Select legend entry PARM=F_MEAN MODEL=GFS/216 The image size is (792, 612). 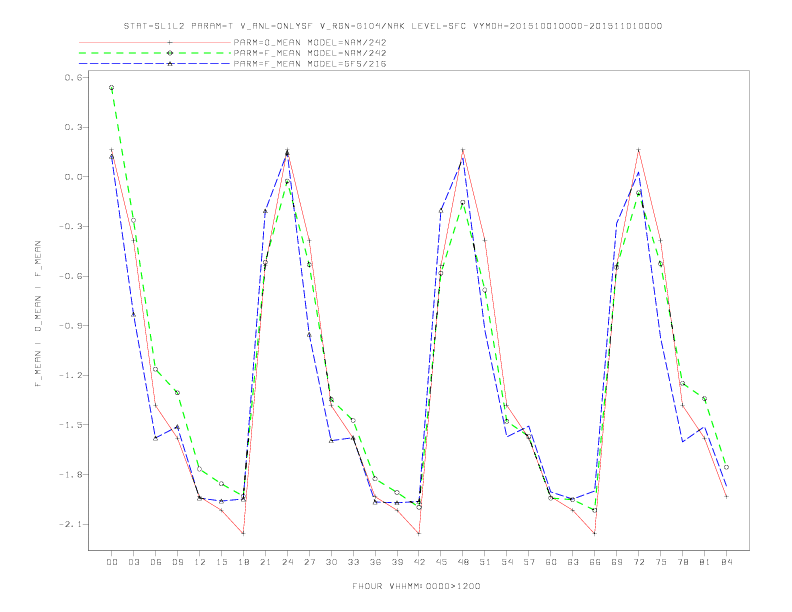click(310, 64)
